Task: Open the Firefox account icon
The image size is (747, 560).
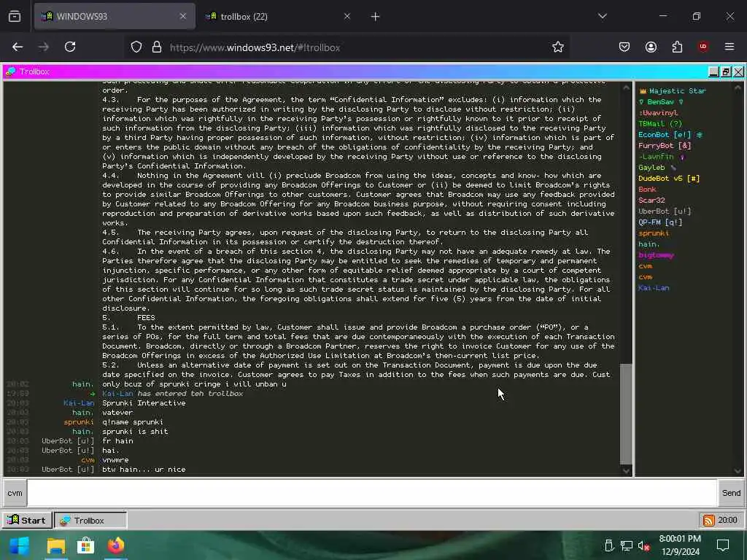Action: [x=651, y=47]
